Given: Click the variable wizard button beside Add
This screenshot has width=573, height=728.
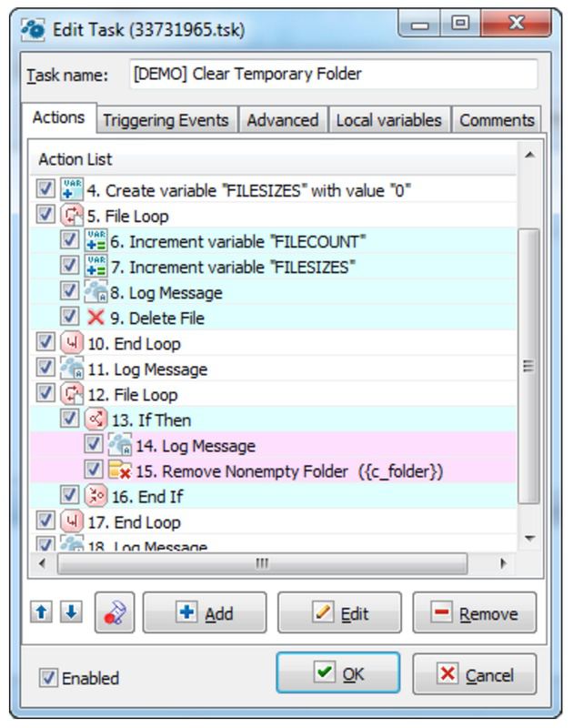Looking at the screenshot, I should tap(115, 612).
